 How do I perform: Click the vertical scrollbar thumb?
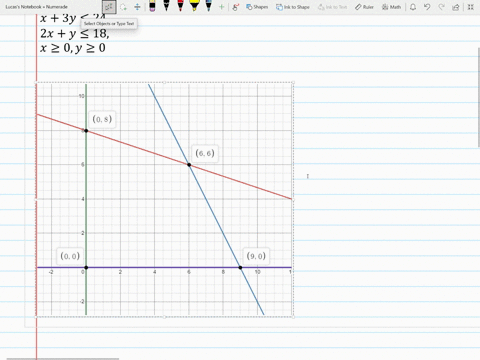(x=479, y=97)
